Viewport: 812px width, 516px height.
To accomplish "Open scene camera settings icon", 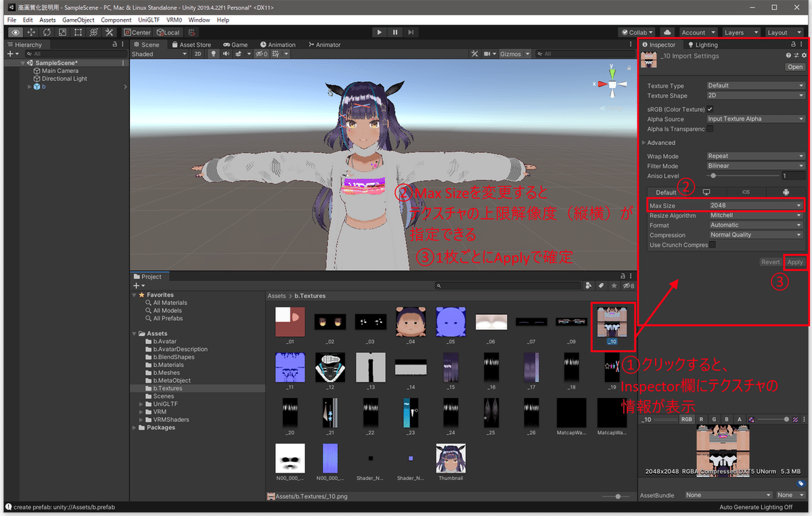I will click(489, 53).
